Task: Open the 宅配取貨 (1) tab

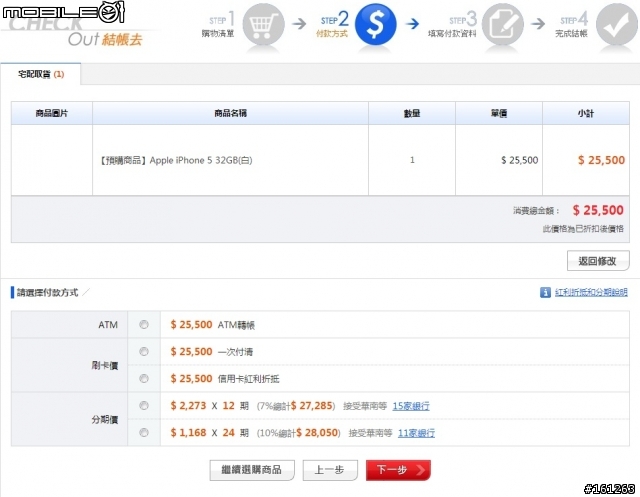Action: pyautogui.click(x=41, y=74)
